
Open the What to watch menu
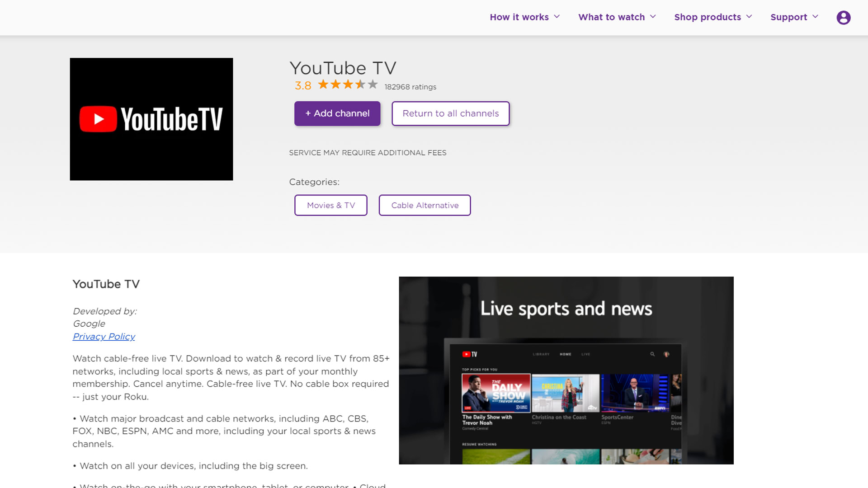click(611, 17)
